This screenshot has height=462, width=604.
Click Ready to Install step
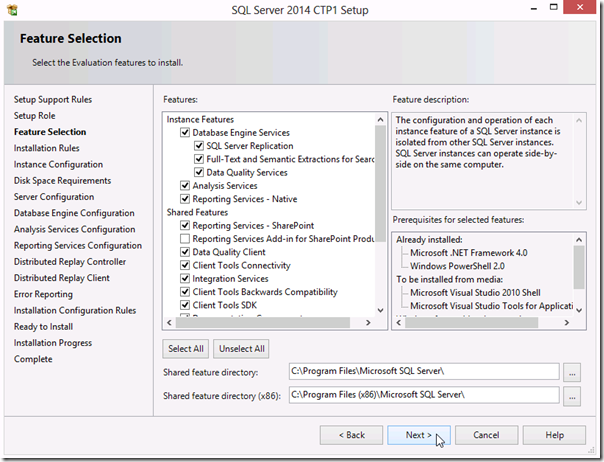pyautogui.click(x=43, y=326)
